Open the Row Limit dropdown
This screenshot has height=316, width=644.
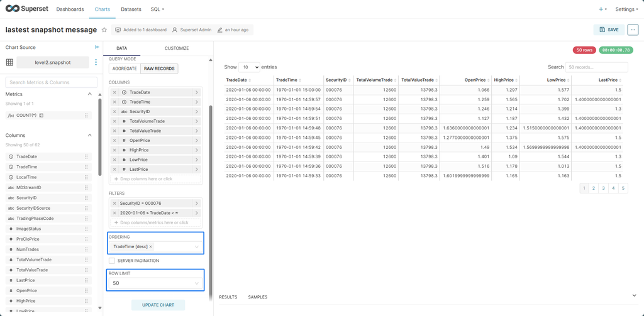pyautogui.click(x=156, y=283)
